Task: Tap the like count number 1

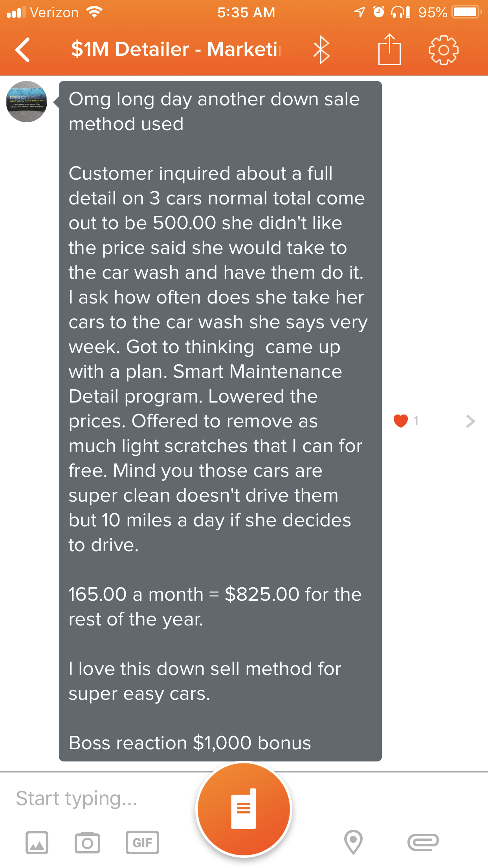Action: 416,421
